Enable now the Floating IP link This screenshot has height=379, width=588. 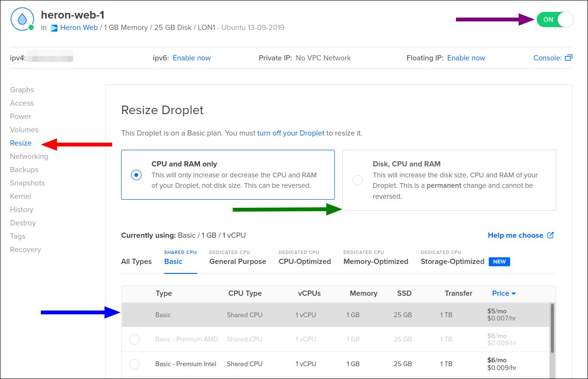coord(466,58)
